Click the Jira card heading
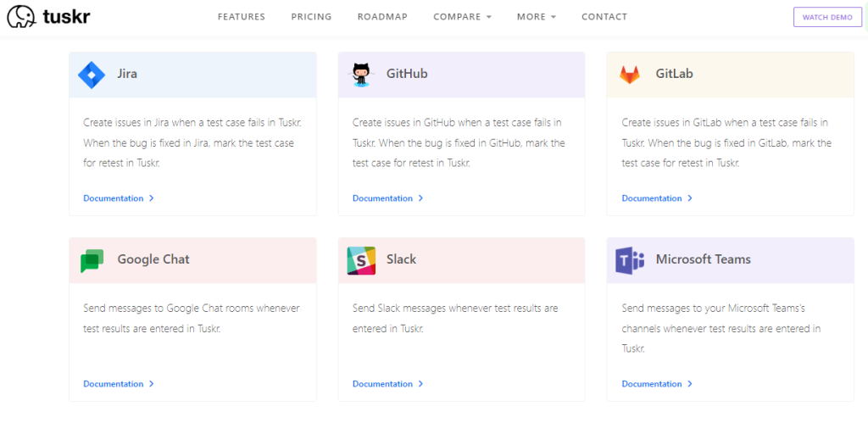The height and width of the screenshot is (423, 868). [127, 74]
